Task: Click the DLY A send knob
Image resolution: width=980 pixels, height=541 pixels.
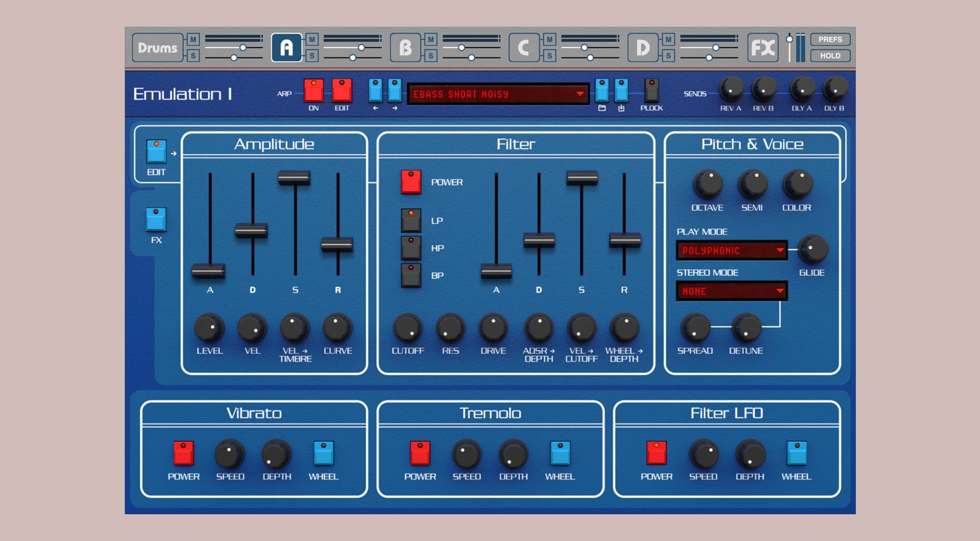Action: (802, 89)
